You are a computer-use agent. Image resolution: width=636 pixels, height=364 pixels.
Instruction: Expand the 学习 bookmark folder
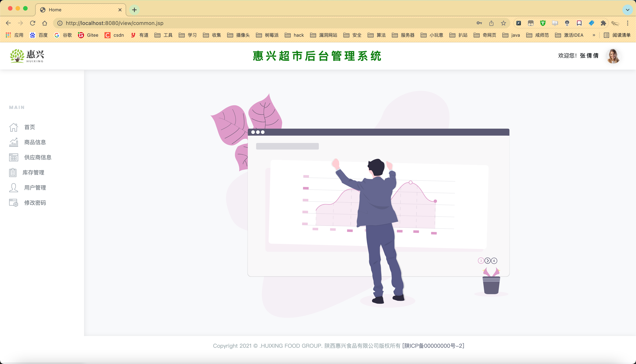coord(188,35)
